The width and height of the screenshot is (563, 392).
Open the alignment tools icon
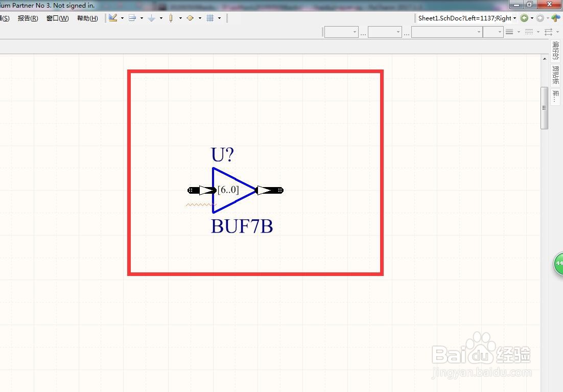click(x=132, y=18)
